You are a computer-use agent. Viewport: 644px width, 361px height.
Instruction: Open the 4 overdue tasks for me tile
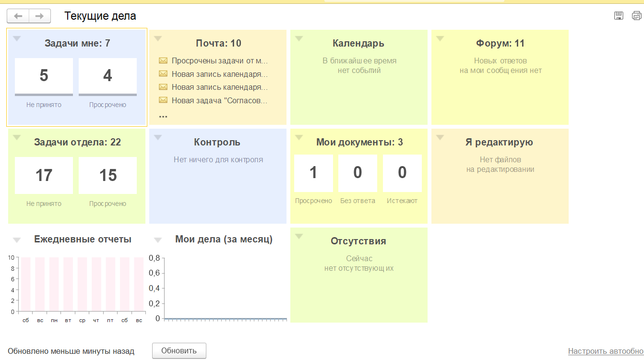107,76
